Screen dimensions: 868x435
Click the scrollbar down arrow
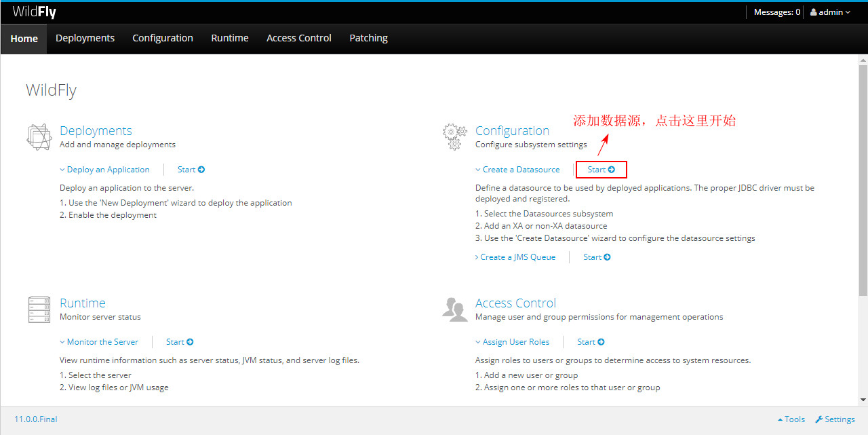point(863,400)
